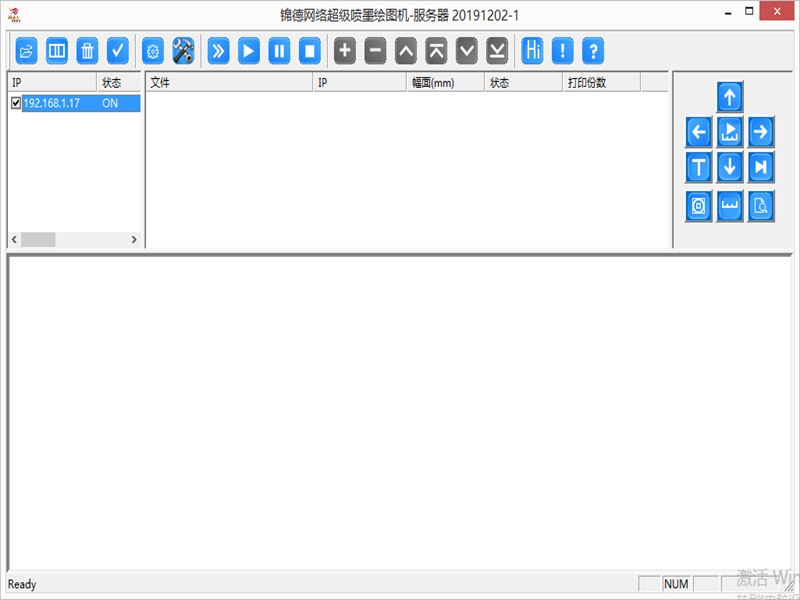
Task: Click the document preview magnifier icon
Action: tap(761, 206)
